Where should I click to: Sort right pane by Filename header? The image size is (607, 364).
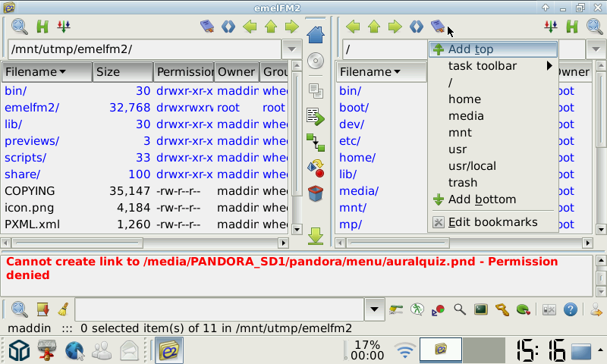(382, 71)
